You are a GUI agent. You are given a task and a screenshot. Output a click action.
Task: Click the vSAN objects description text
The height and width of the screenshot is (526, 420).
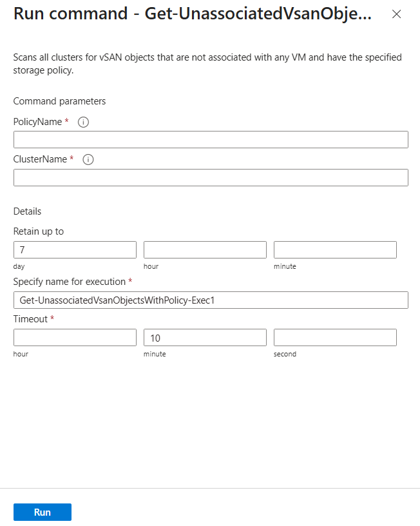click(207, 64)
